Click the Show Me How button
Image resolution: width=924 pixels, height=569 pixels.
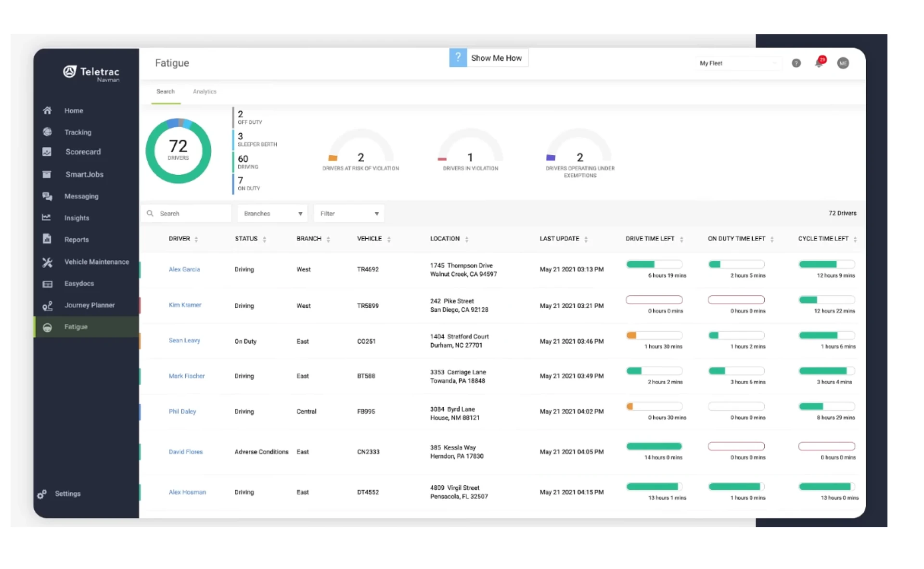[488, 58]
